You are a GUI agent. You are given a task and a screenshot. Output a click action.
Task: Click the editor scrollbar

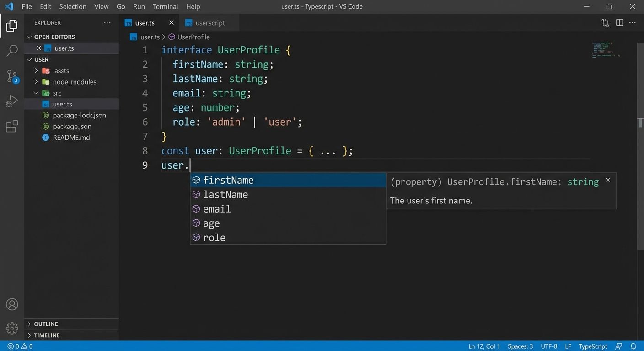[x=640, y=122]
